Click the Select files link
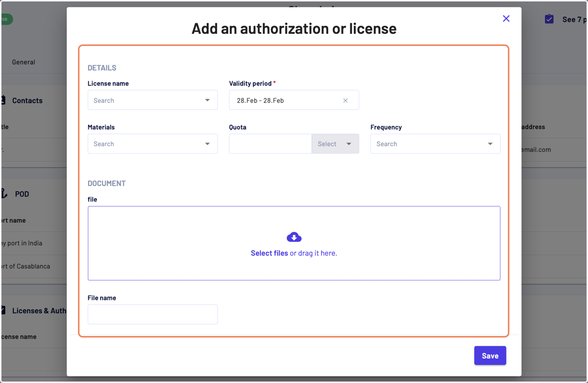Viewport: 588px width, 383px height. (269, 253)
